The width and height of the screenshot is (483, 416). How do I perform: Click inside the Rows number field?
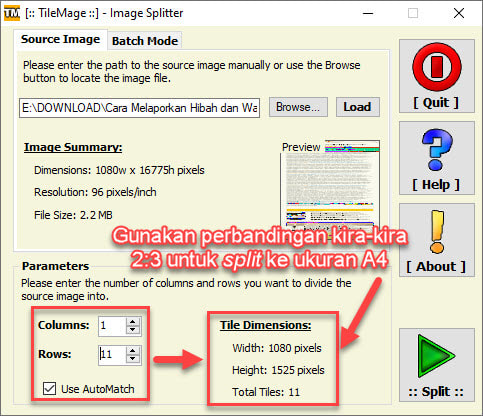click(112, 355)
